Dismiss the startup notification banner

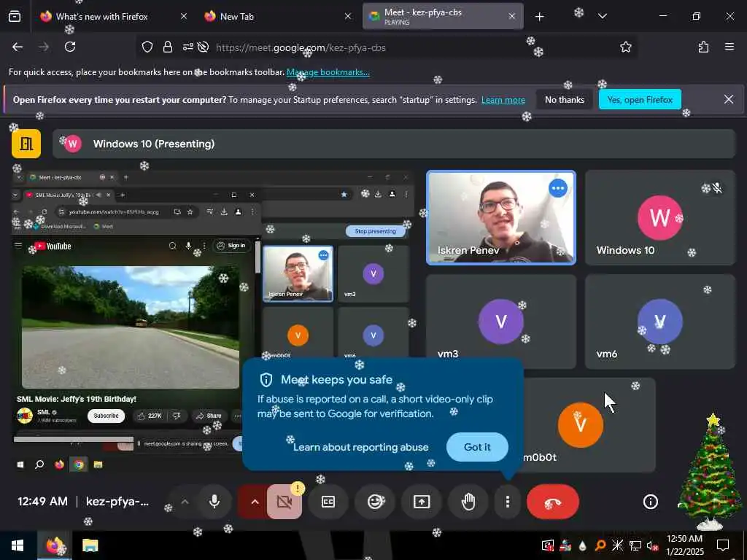[x=729, y=99]
